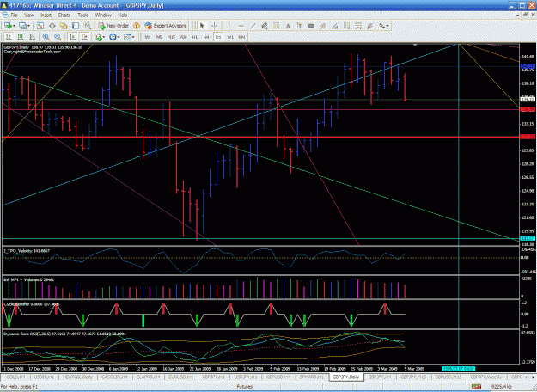The width and height of the screenshot is (537, 392).
Task: Open the Help menu
Action: tap(123, 15)
